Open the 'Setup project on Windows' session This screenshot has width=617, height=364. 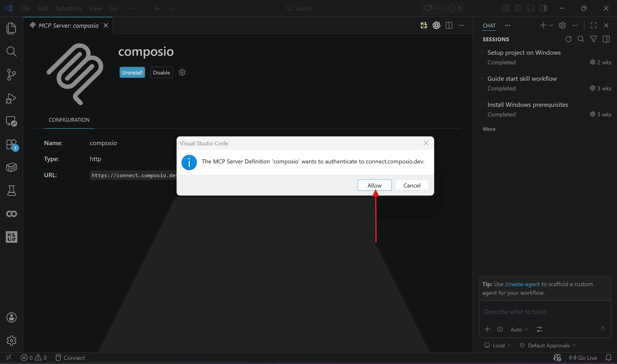click(x=524, y=53)
